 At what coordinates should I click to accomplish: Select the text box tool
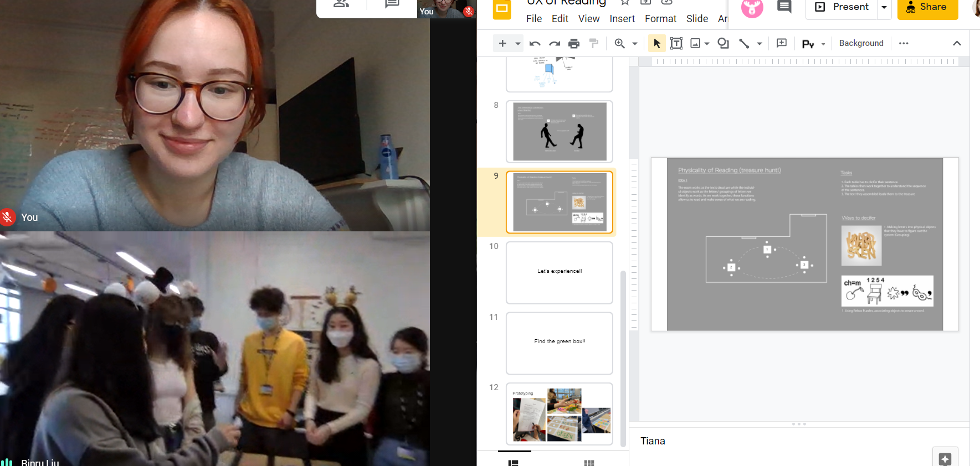[x=676, y=43]
